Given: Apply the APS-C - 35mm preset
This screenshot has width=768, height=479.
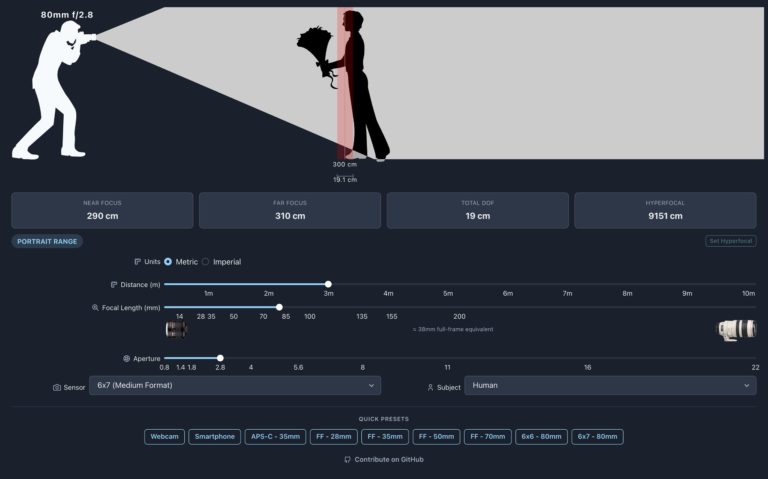Looking at the screenshot, I should tap(275, 436).
